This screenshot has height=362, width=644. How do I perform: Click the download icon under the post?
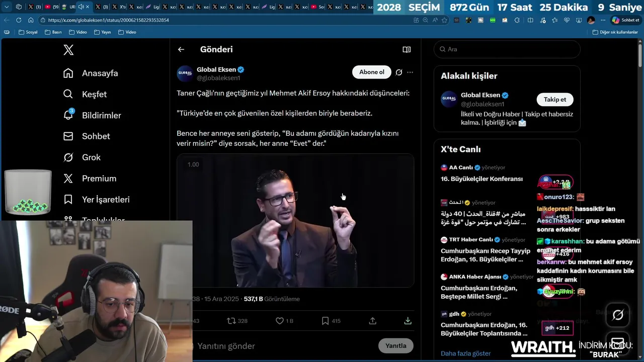pyautogui.click(x=408, y=321)
